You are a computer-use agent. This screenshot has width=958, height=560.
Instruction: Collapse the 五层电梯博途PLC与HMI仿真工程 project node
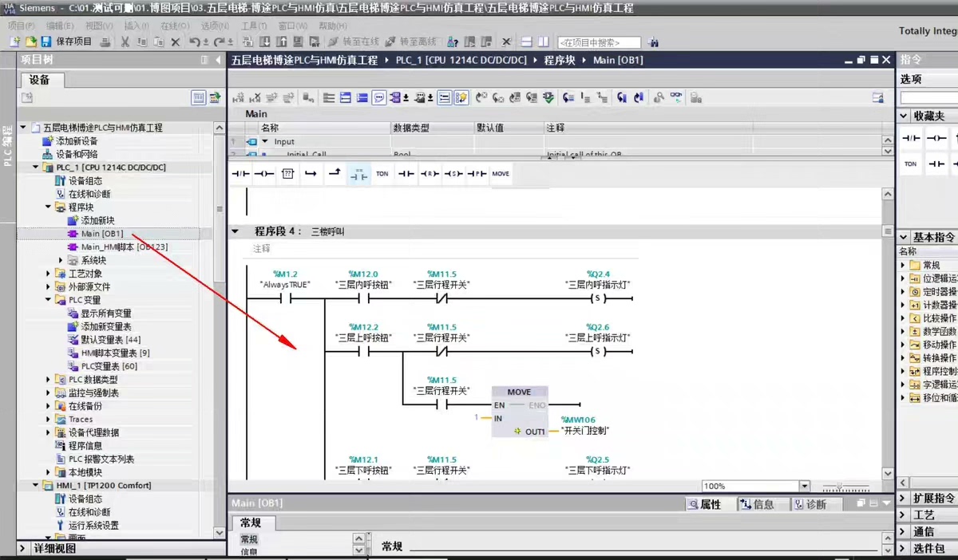pos(22,128)
